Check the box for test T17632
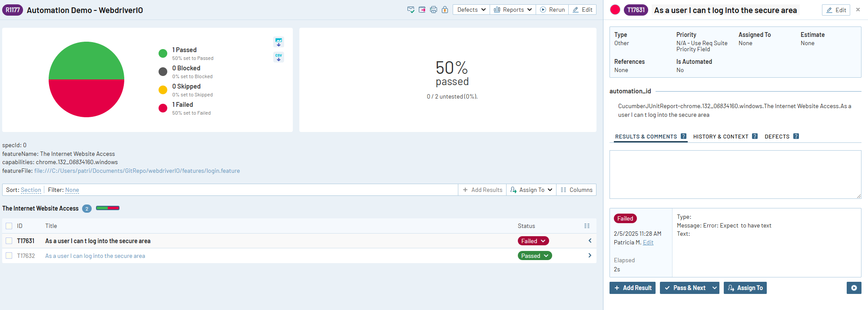The width and height of the screenshot is (868, 310). (x=9, y=256)
